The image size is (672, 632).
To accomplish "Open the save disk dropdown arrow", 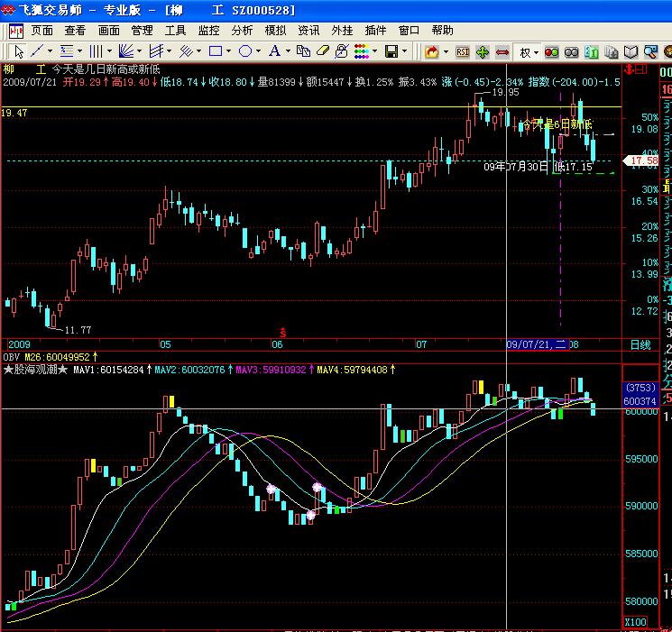I will (406, 52).
